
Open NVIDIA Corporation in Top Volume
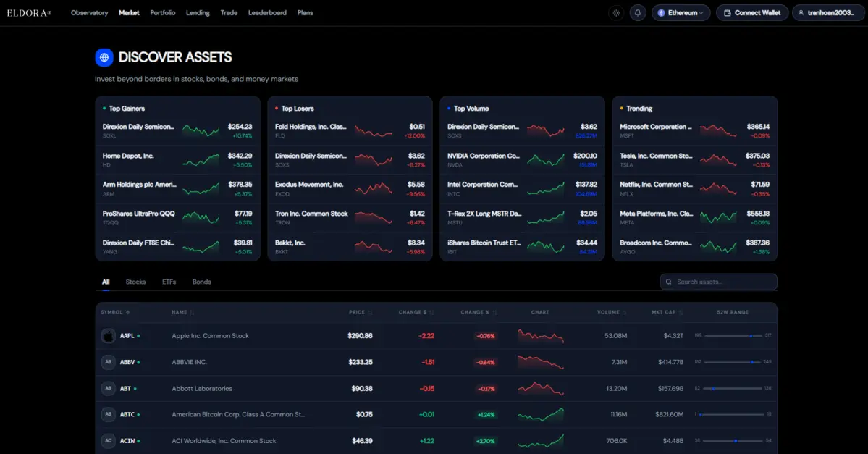(522, 160)
